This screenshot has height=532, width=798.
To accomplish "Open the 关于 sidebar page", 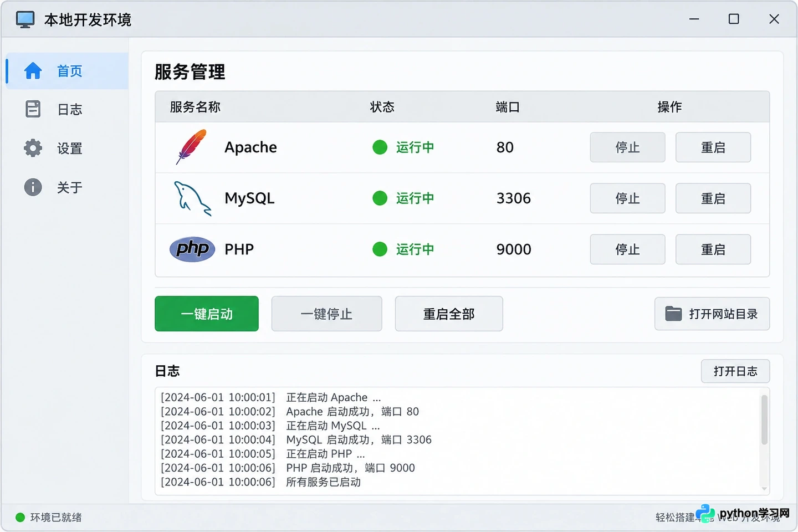I will coord(68,187).
